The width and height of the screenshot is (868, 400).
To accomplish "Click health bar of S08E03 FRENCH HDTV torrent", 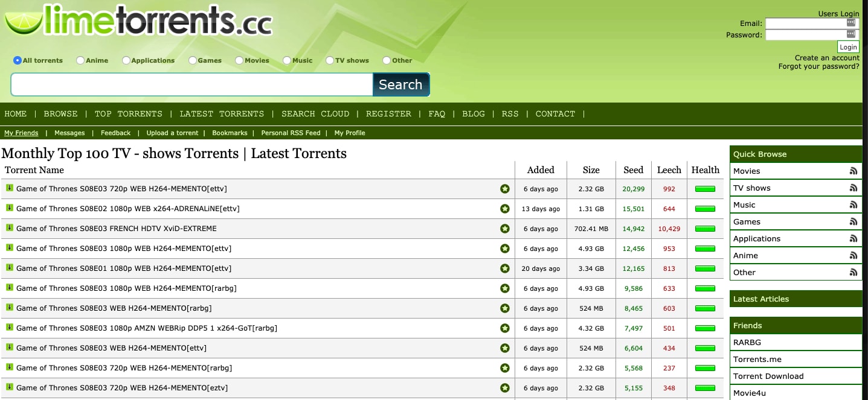I will pyautogui.click(x=705, y=229).
